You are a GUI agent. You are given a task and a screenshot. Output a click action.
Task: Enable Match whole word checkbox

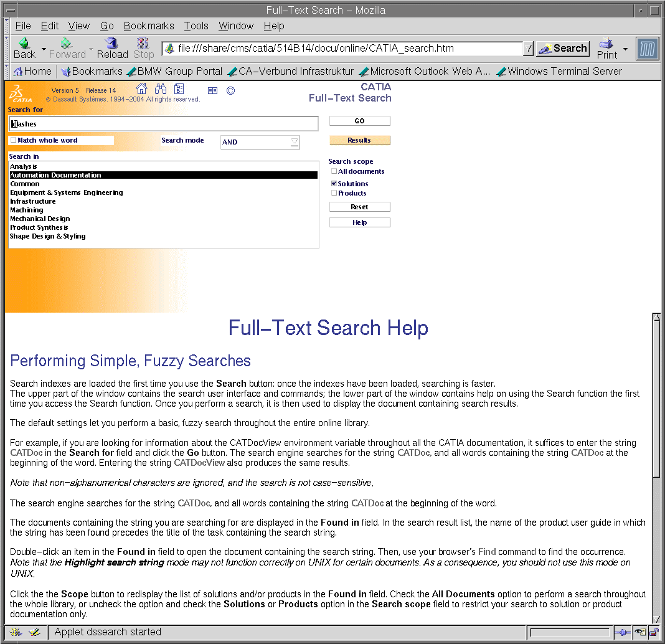tap(14, 140)
